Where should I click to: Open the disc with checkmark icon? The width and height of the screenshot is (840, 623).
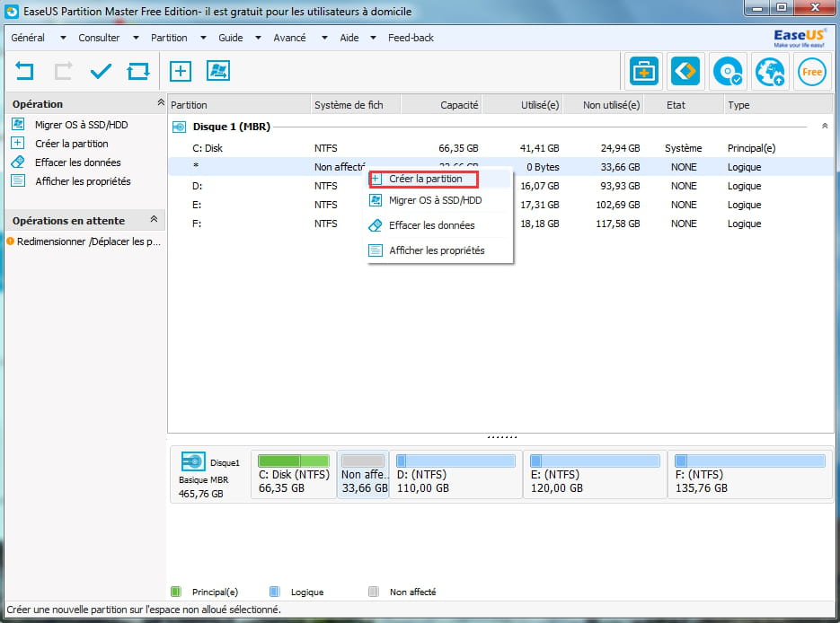coord(728,71)
